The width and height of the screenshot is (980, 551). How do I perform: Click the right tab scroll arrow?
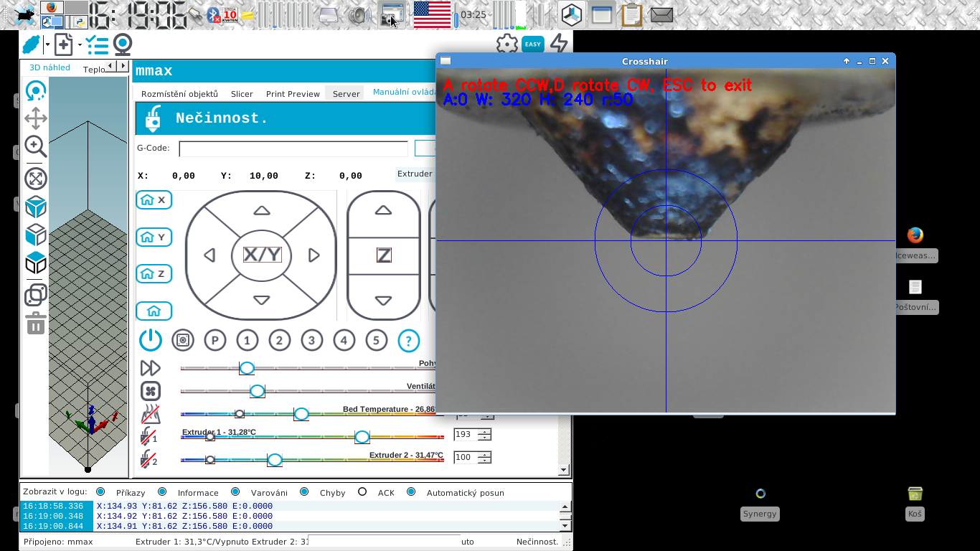pyautogui.click(x=122, y=67)
